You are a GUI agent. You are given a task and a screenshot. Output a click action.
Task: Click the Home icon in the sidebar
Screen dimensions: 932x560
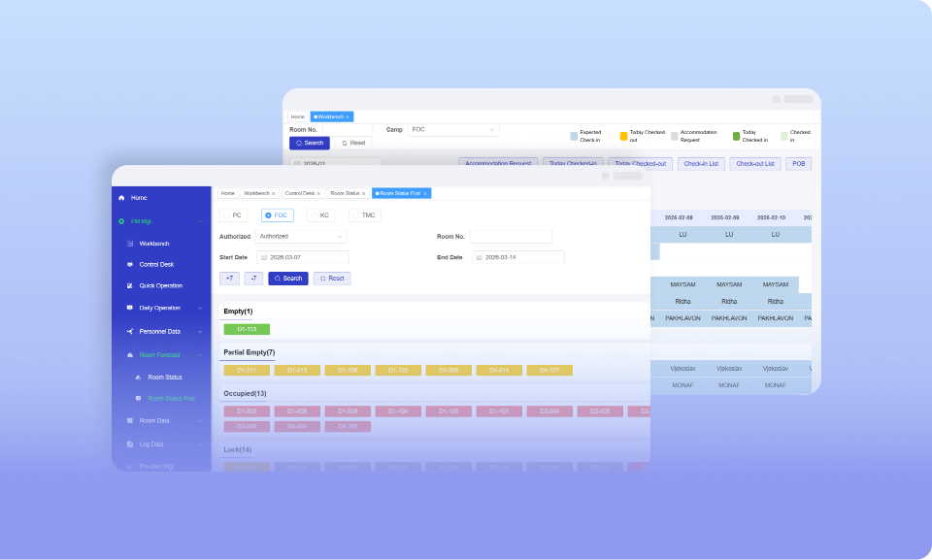121,198
